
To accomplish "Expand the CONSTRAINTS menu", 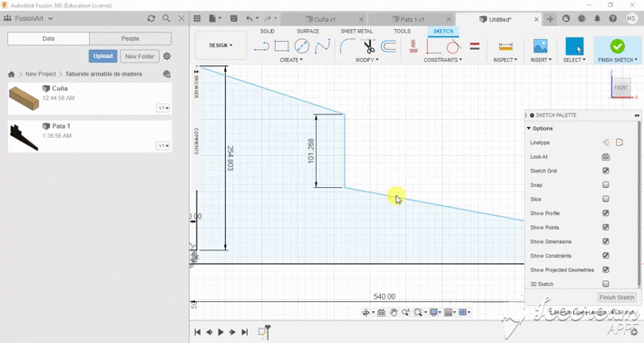I will tap(443, 60).
